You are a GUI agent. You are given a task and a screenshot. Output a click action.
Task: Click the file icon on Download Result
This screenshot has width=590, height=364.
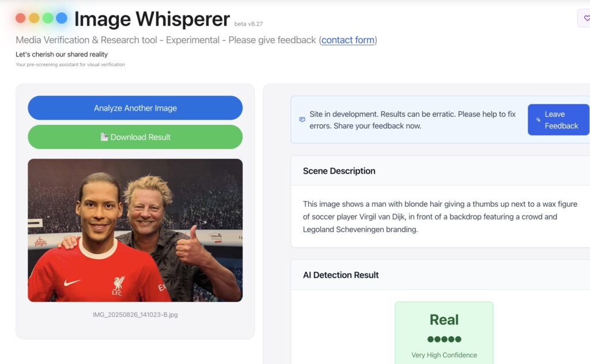coord(104,137)
